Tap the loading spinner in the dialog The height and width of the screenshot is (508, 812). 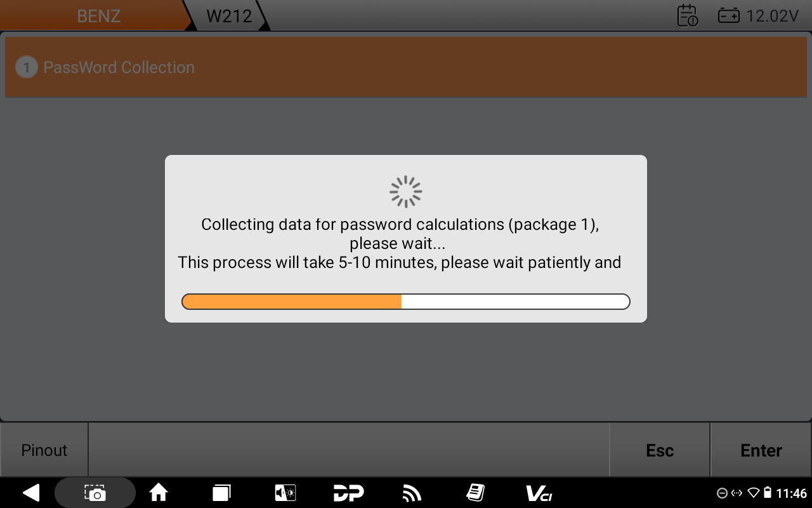pos(406,192)
